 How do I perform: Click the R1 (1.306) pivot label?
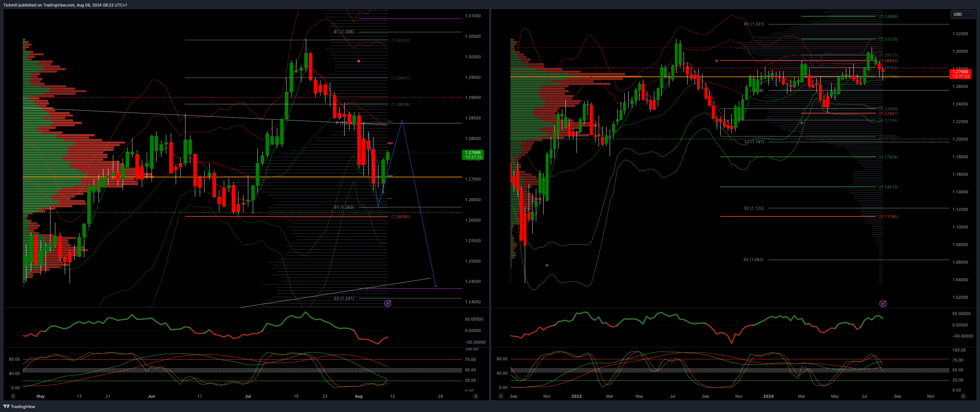(344, 32)
